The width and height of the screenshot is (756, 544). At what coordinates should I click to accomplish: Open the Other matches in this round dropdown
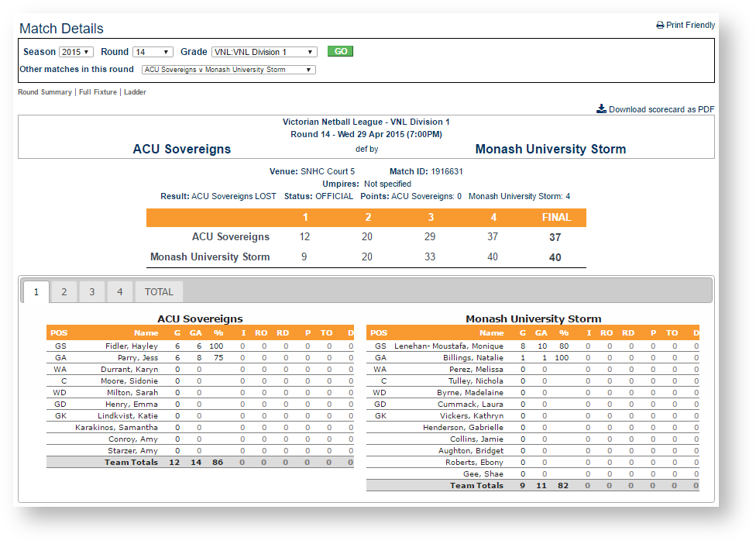coord(229,70)
